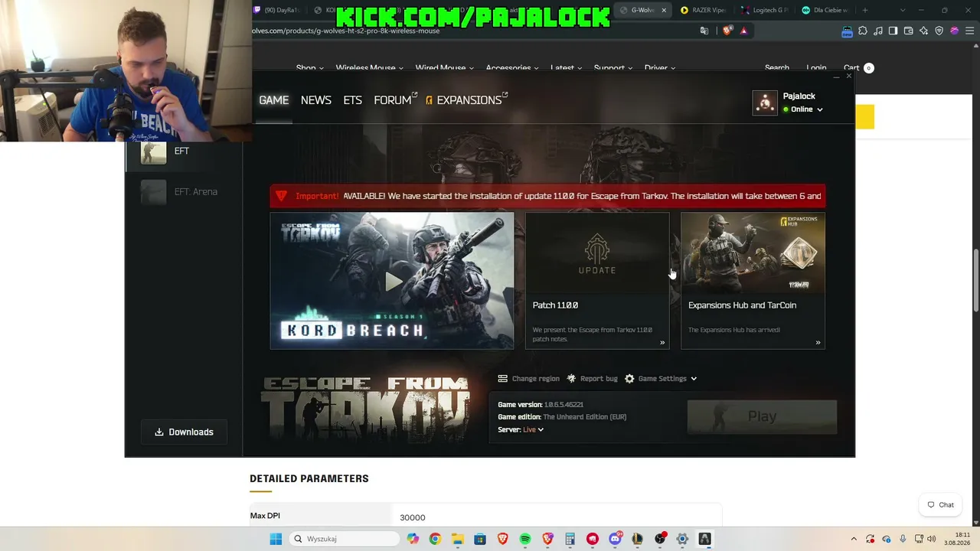Switch to the NEWS tab
The height and width of the screenshot is (551, 980).
(x=315, y=100)
